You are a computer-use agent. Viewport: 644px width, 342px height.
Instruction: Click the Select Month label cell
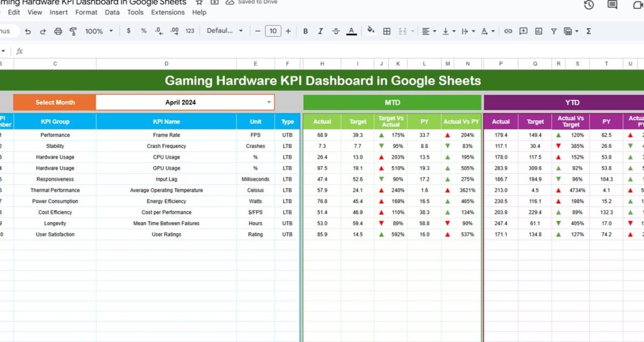click(x=55, y=102)
